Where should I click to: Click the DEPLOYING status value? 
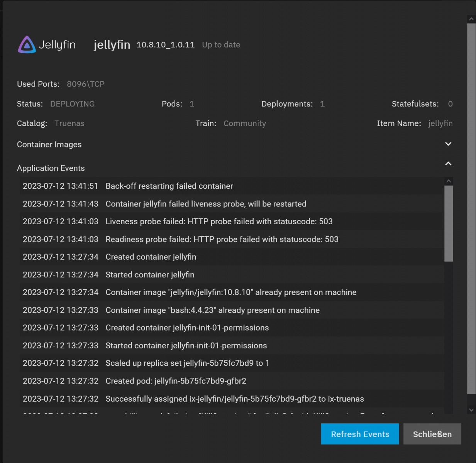[x=73, y=104]
